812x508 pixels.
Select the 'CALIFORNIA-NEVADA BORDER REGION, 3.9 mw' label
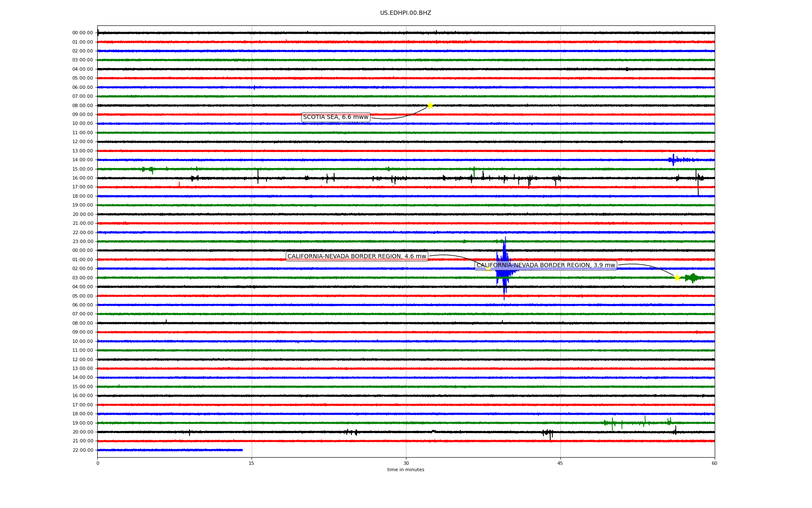coord(546,265)
